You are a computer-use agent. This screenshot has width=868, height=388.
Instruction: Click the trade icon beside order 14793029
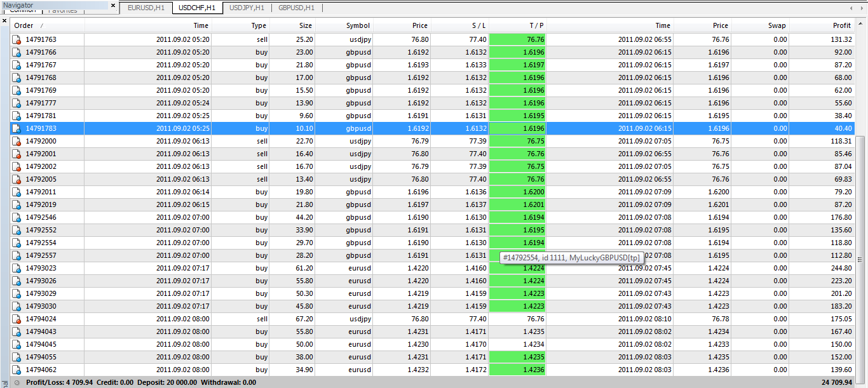17,293
